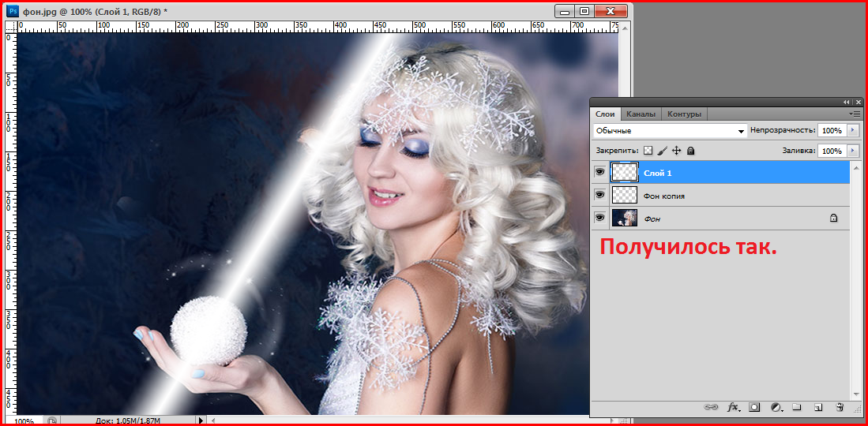Enable lock image pixels brush icon

tap(662, 151)
